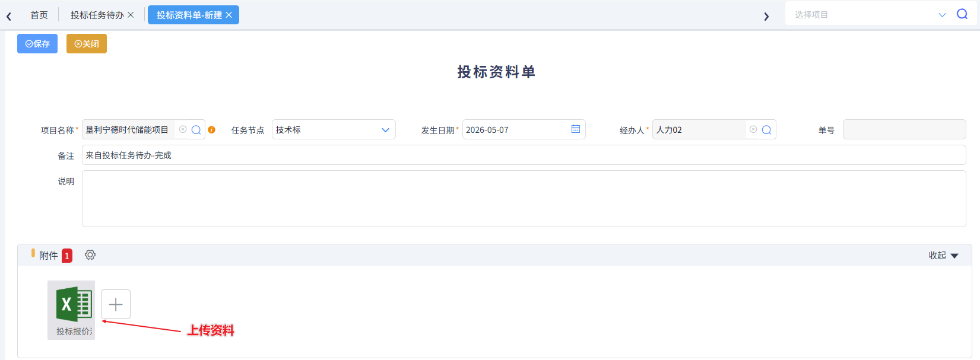Click the search icon beside 选择项目
This screenshot has width=980, height=360.
[962, 14]
